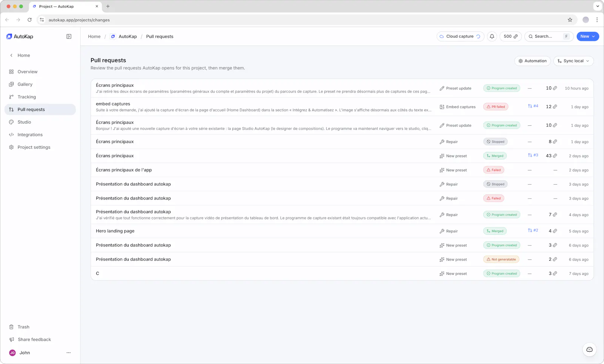Open PR link #3 on the Merged row
604x364 pixels.
pos(533,155)
